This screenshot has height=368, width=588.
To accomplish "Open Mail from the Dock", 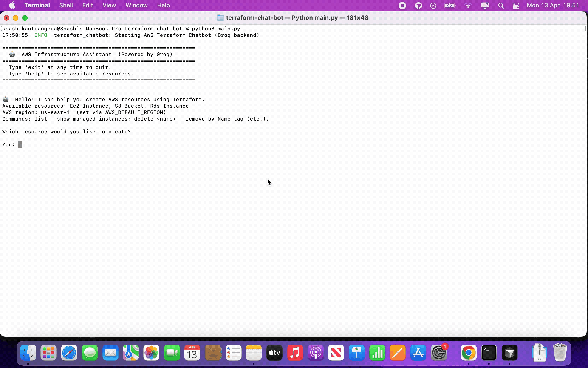I will click(110, 352).
